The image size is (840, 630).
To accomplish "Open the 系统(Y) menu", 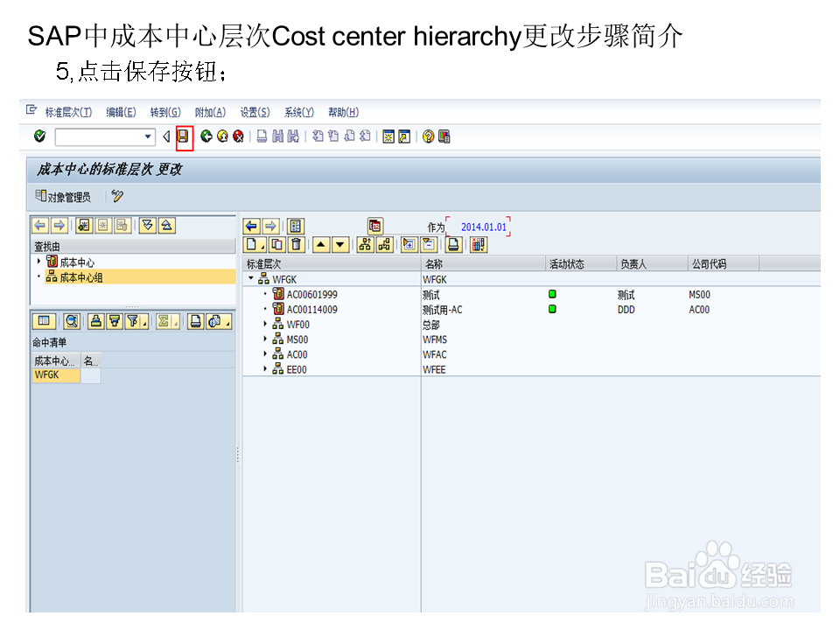I will 299,112.
